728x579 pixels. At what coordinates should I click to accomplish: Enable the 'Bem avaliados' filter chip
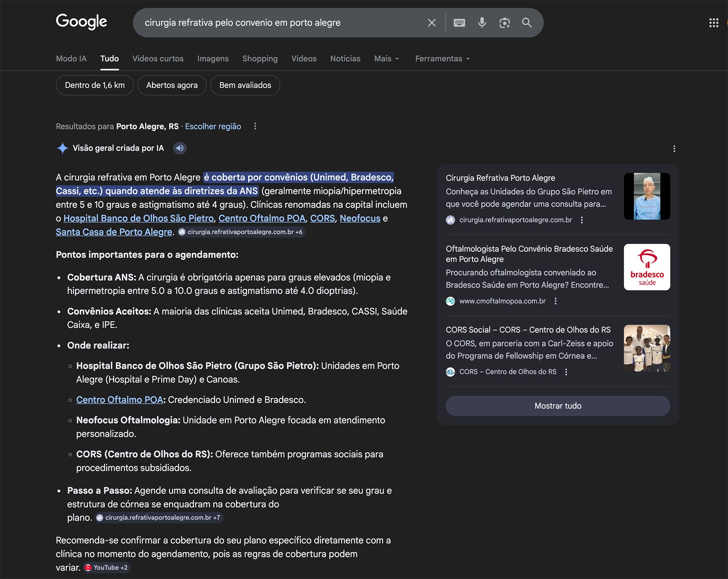pos(245,85)
